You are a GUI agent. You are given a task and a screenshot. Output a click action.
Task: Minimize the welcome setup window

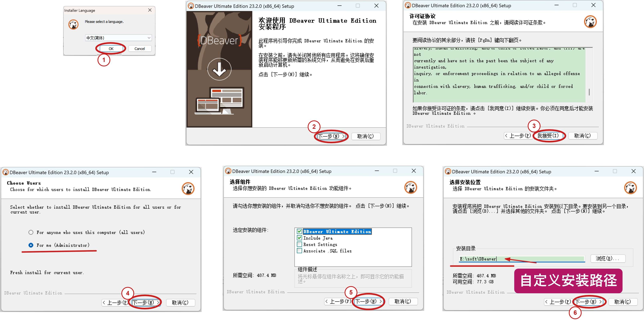pos(340,6)
